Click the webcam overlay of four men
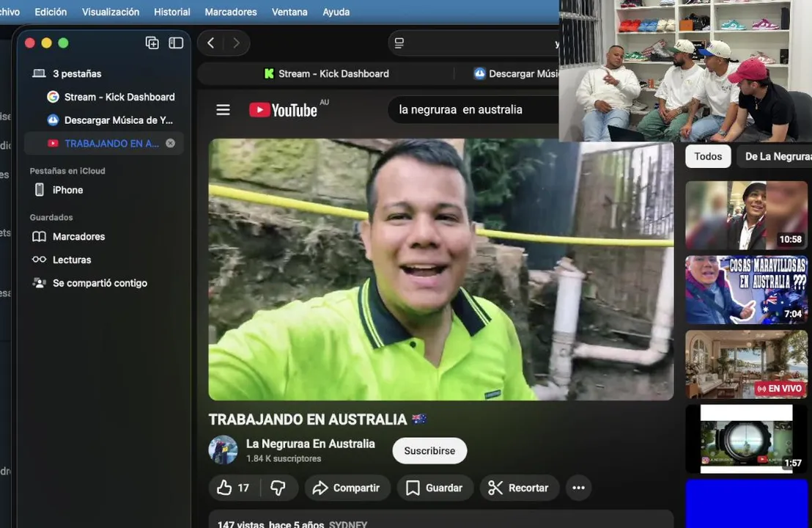Screen dimensions: 812x528 point(685,70)
